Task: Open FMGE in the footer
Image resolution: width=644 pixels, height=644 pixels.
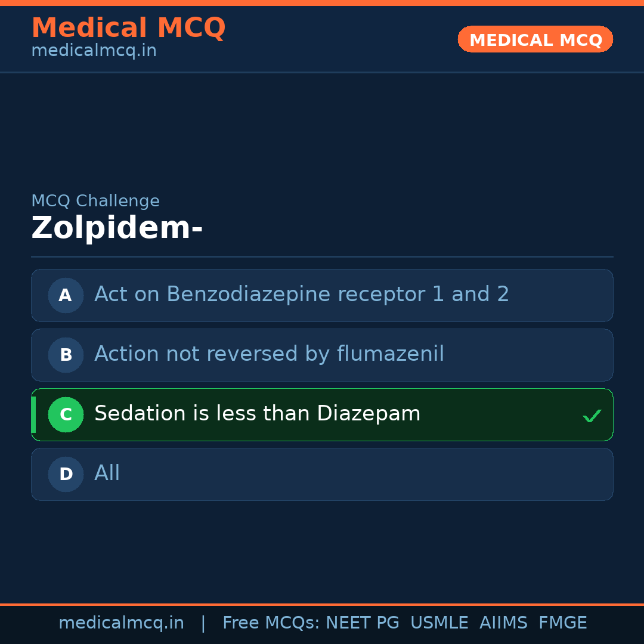Action: (563, 623)
